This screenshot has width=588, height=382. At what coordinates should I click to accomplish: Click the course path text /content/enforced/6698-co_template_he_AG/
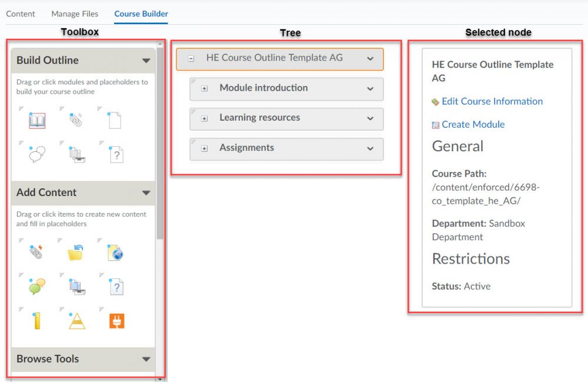tap(486, 194)
